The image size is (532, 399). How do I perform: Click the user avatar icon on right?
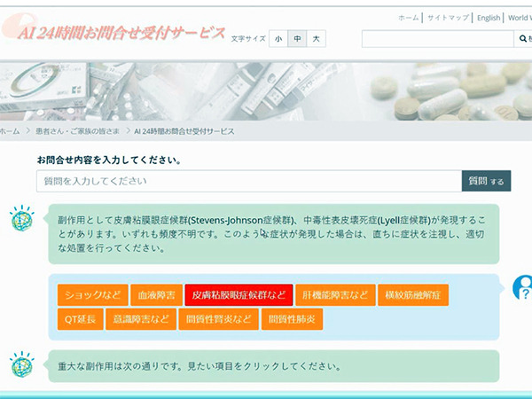click(x=524, y=287)
